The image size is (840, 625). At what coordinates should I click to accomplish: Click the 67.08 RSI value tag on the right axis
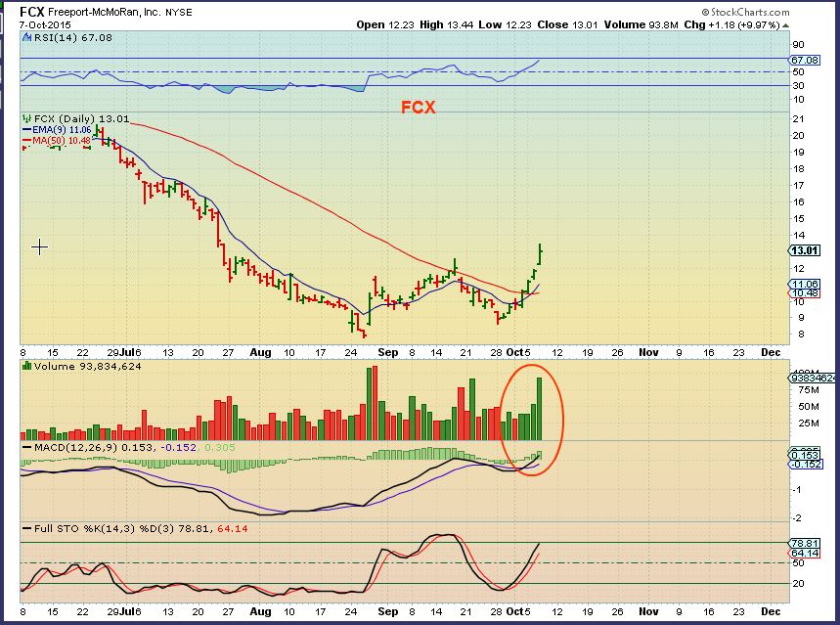pyautogui.click(x=805, y=60)
